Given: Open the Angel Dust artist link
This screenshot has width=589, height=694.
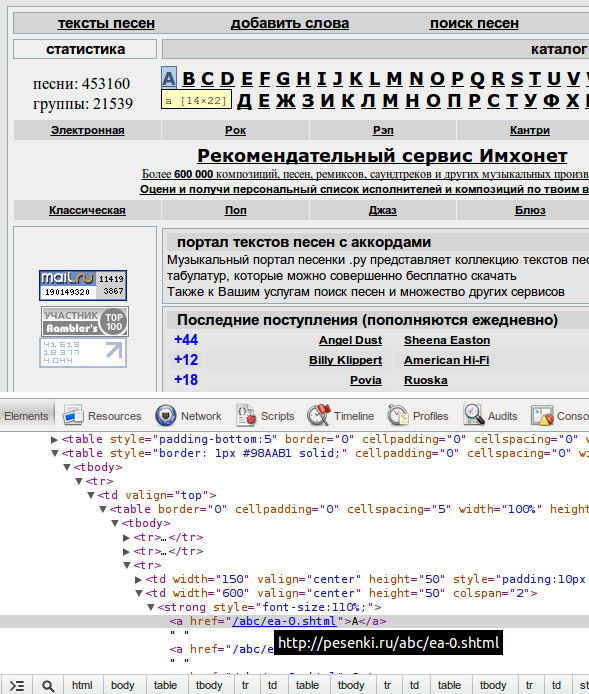Looking at the screenshot, I should point(350,340).
